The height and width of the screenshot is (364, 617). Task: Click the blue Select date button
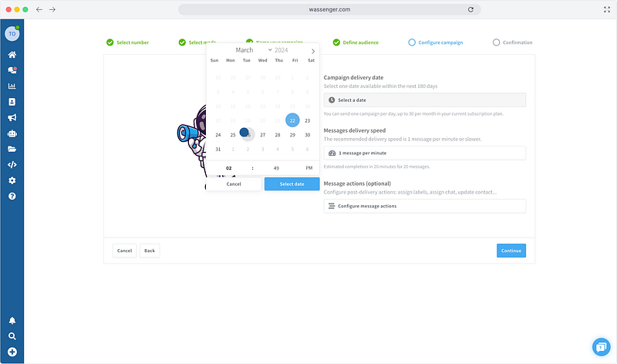292,184
